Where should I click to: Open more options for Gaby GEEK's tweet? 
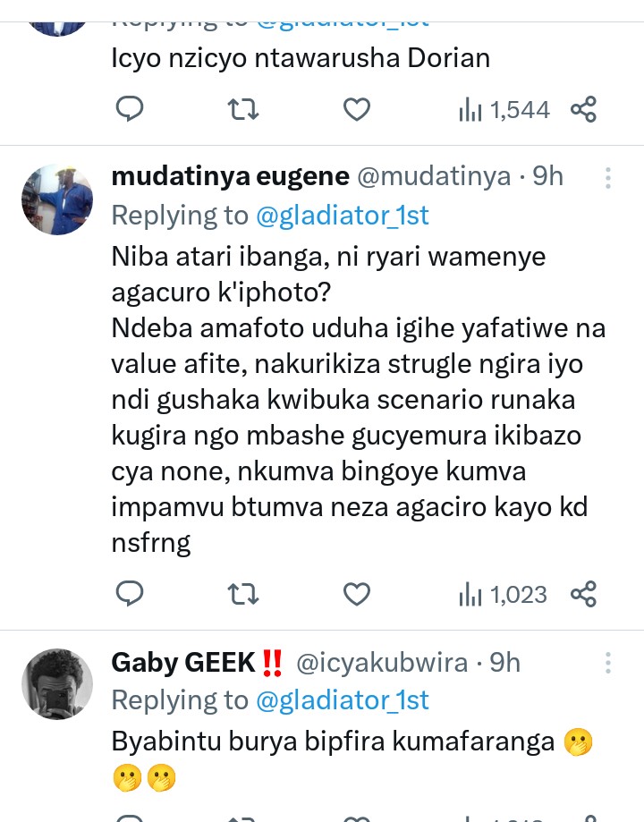[607, 663]
